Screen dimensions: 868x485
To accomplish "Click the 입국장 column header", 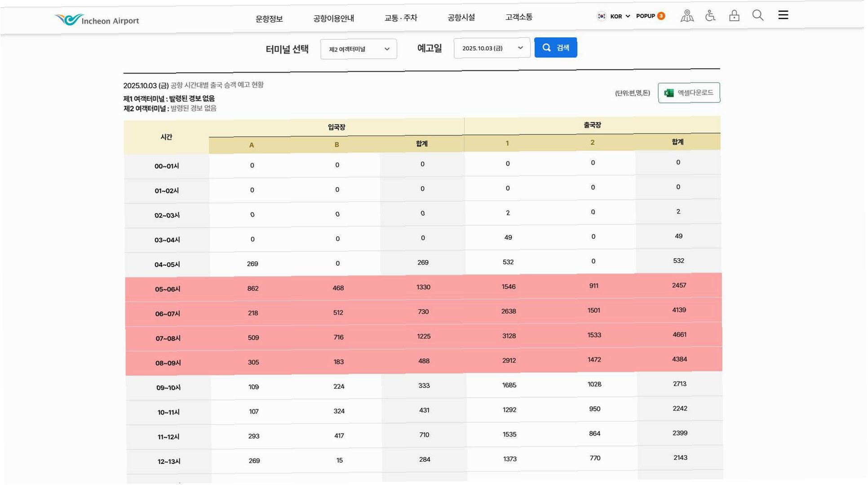I will click(x=337, y=127).
